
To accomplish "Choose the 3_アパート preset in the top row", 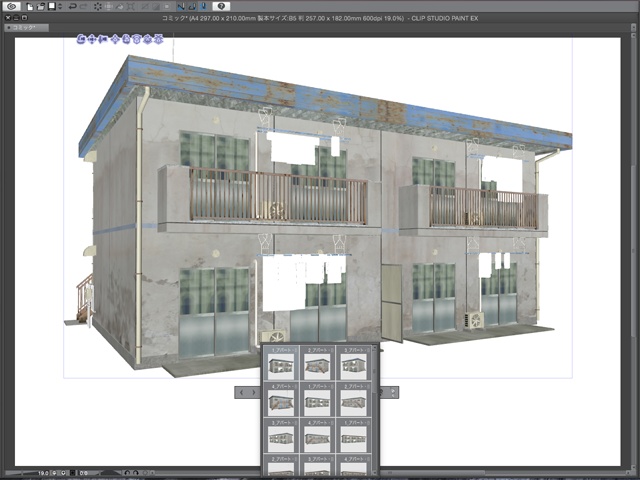I will click(353, 363).
